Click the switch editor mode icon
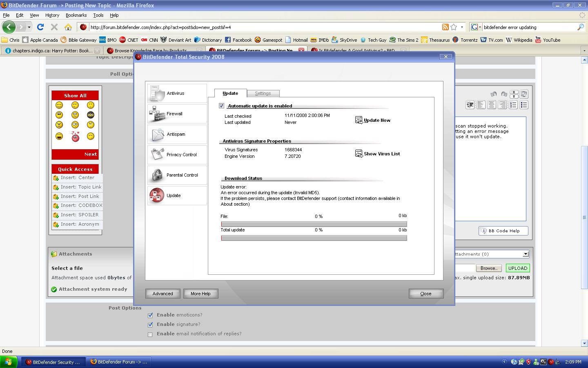The height and width of the screenshot is (368, 588). (x=524, y=94)
